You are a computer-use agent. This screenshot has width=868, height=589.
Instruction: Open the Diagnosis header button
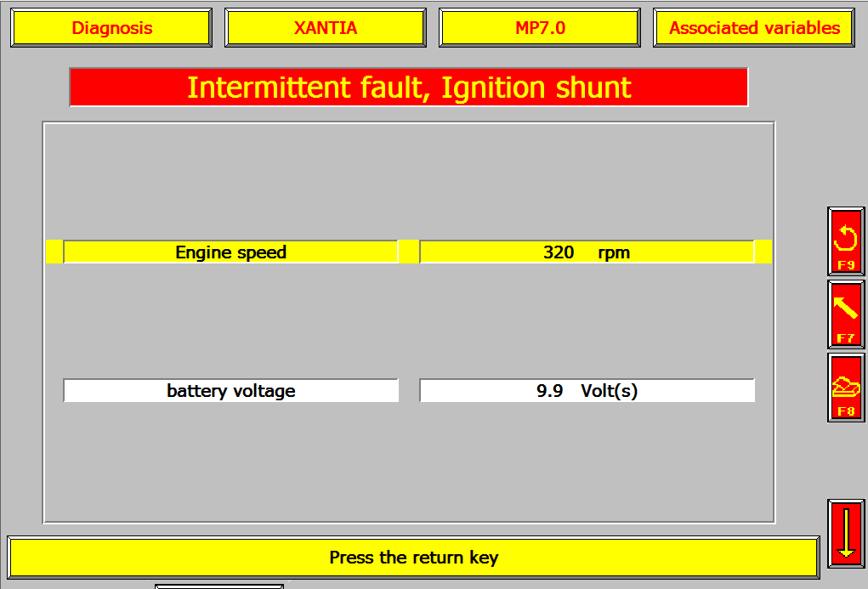(111, 28)
